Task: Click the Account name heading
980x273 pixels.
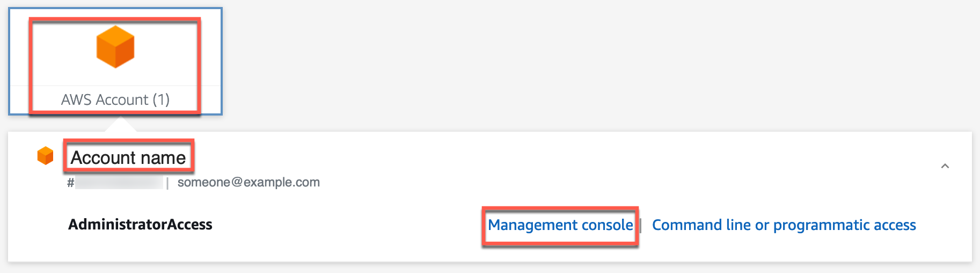Action: pyautogui.click(x=128, y=157)
